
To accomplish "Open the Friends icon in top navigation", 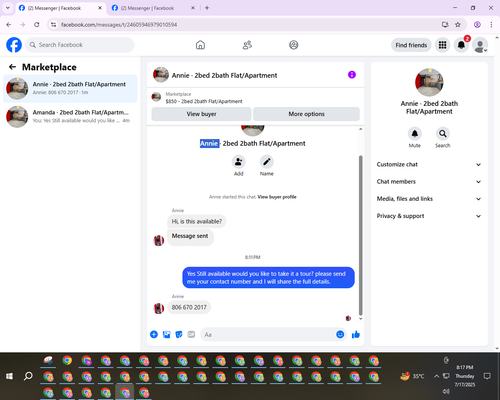I will (247, 45).
